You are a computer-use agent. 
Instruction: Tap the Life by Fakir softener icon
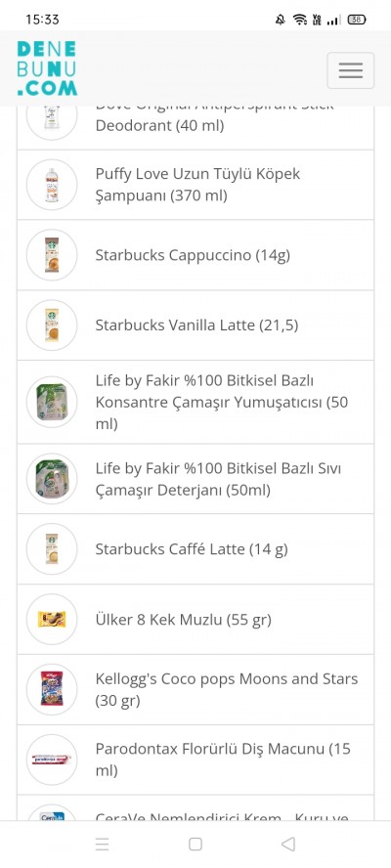point(52,402)
